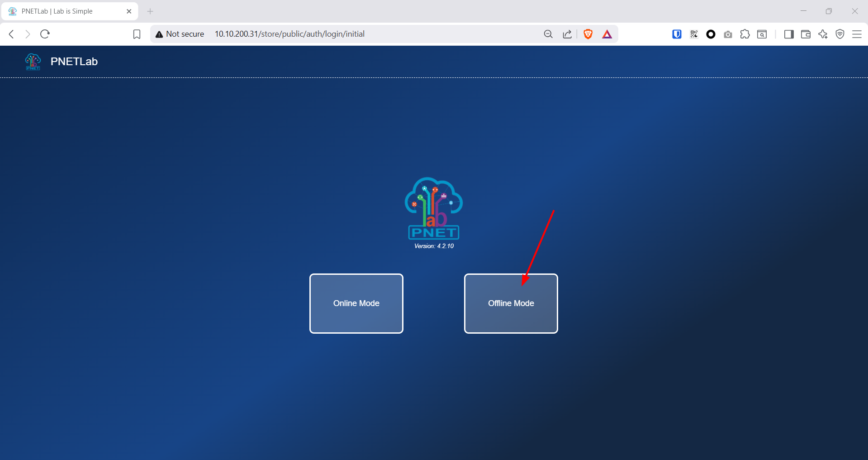Open the Leo AI assistant
This screenshot has width=868, height=460.
click(823, 34)
